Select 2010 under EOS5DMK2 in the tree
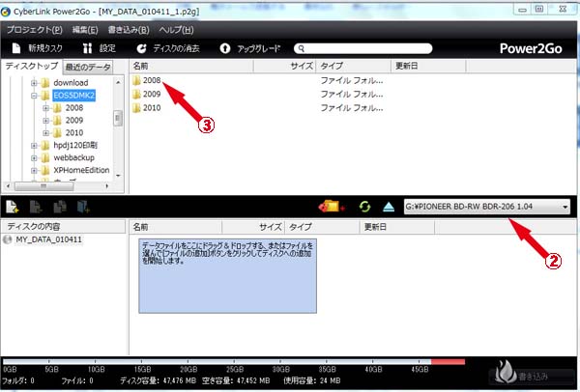Viewport: 580px width, 392px height. pyautogui.click(x=74, y=132)
